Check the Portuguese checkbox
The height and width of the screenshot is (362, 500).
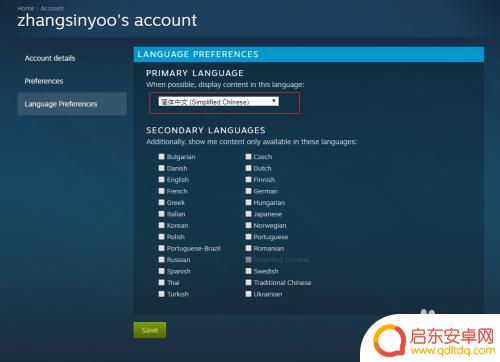pos(248,237)
